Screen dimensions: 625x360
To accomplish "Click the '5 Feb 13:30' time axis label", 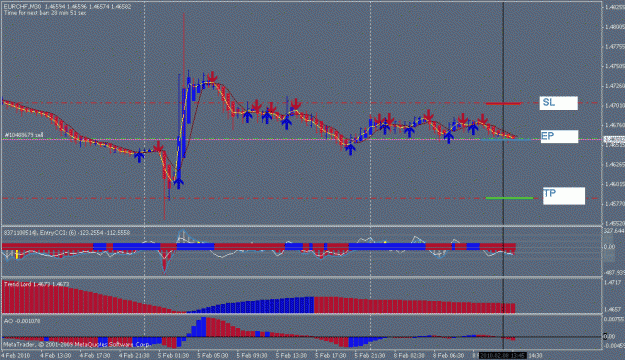I will coord(291,355).
